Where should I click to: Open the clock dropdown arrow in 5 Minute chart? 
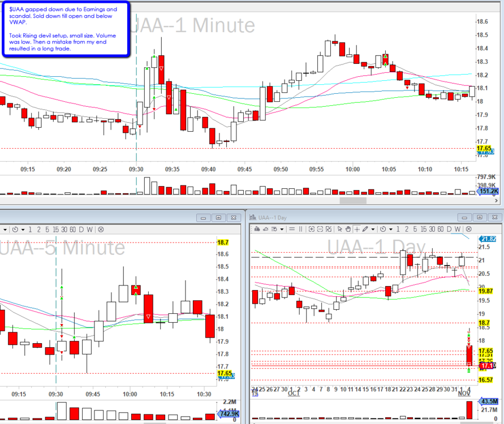pyautogui.click(x=21, y=229)
